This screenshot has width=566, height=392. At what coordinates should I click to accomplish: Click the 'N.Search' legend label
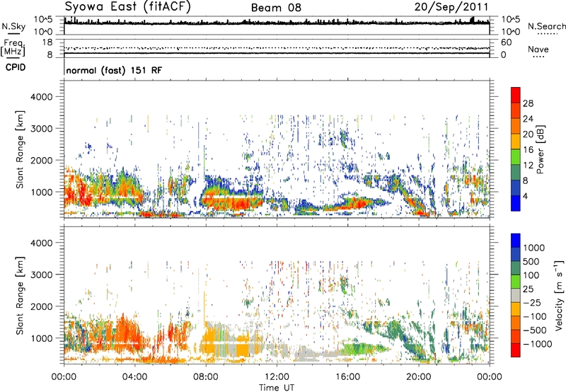click(546, 26)
